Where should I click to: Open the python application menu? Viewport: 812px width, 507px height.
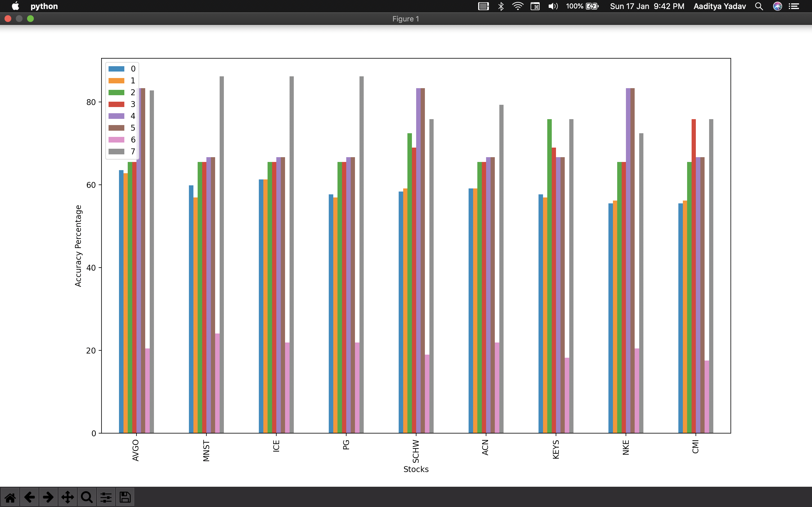click(x=44, y=6)
